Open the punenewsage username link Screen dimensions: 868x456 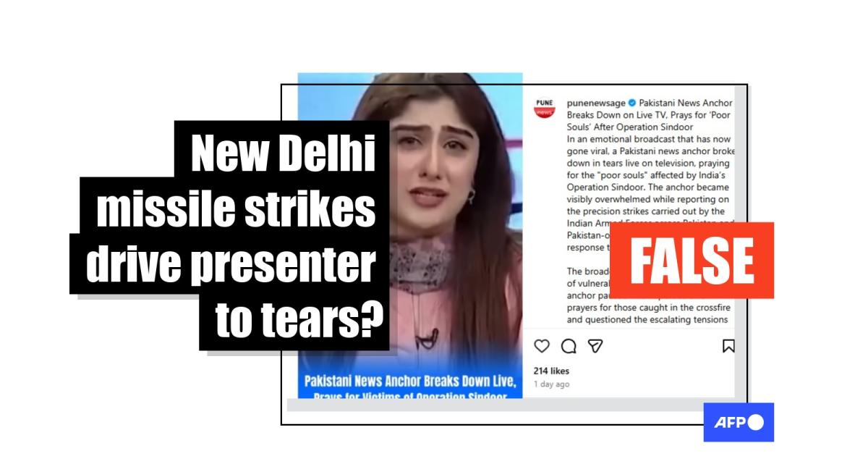click(x=596, y=104)
